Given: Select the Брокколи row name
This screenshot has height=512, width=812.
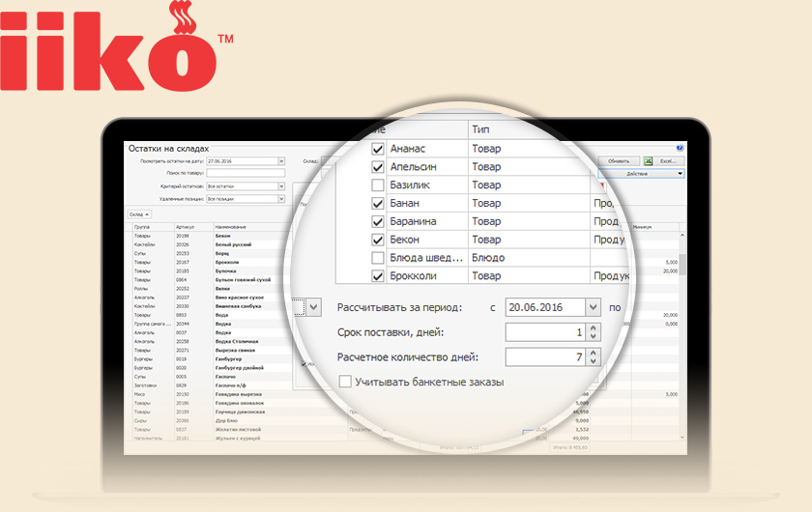Looking at the screenshot, I should 413,276.
